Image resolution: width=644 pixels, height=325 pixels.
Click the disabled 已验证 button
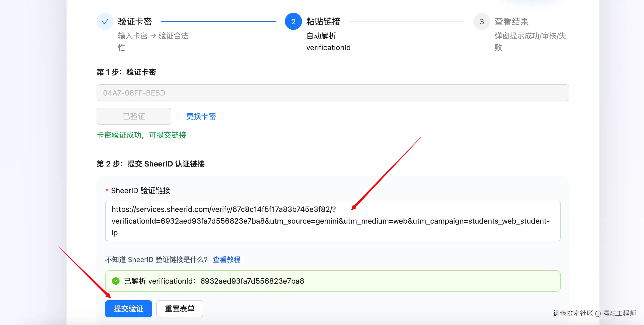point(134,116)
